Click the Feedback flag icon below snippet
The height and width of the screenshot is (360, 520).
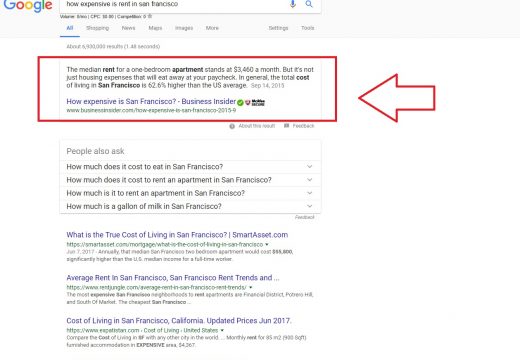pyautogui.click(x=286, y=126)
